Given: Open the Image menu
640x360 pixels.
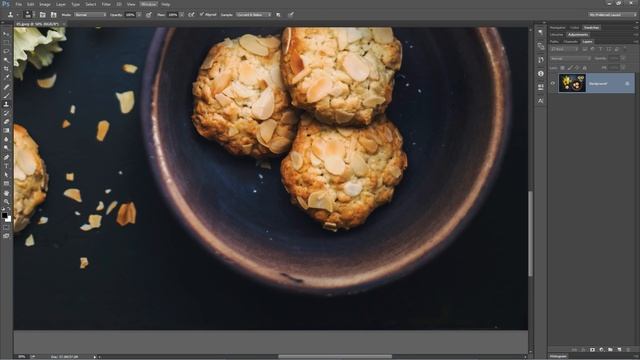Looking at the screenshot, I should (x=45, y=4).
